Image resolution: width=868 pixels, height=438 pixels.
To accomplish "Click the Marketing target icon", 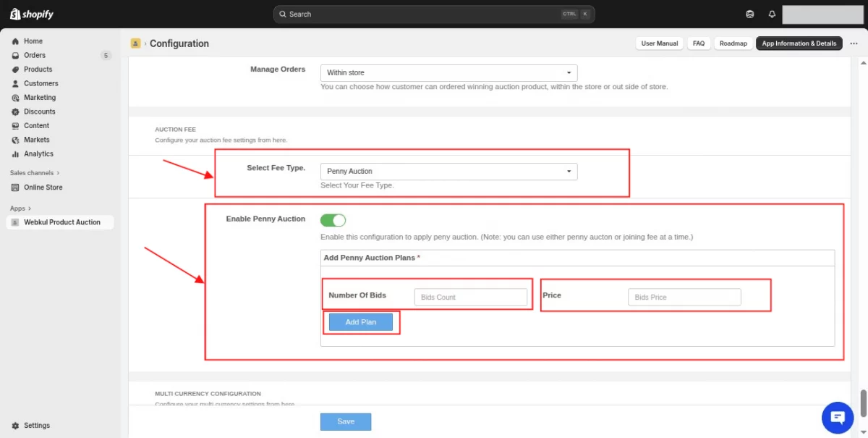I will [x=16, y=98].
